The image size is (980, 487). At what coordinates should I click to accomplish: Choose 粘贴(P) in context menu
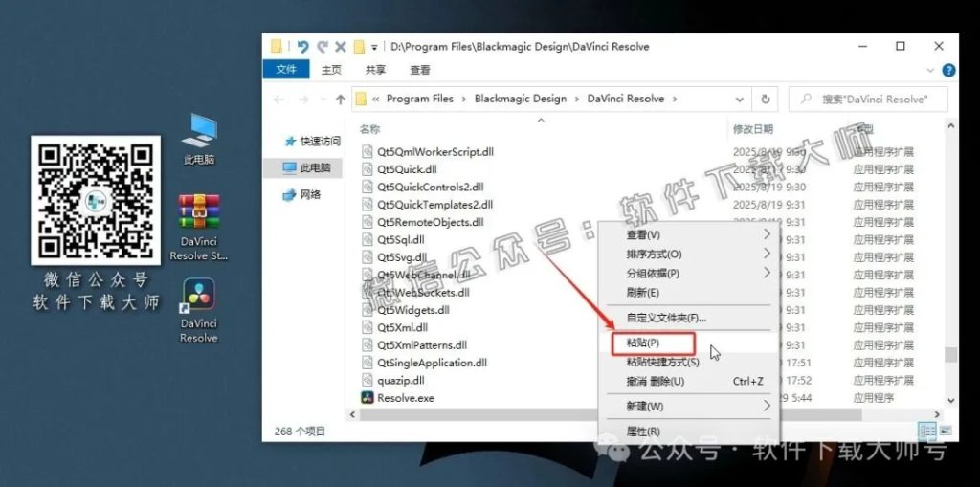pos(689,343)
